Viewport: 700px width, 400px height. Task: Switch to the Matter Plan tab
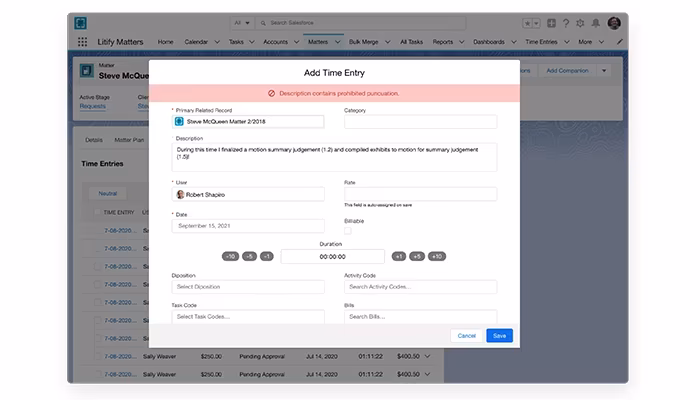(x=129, y=140)
